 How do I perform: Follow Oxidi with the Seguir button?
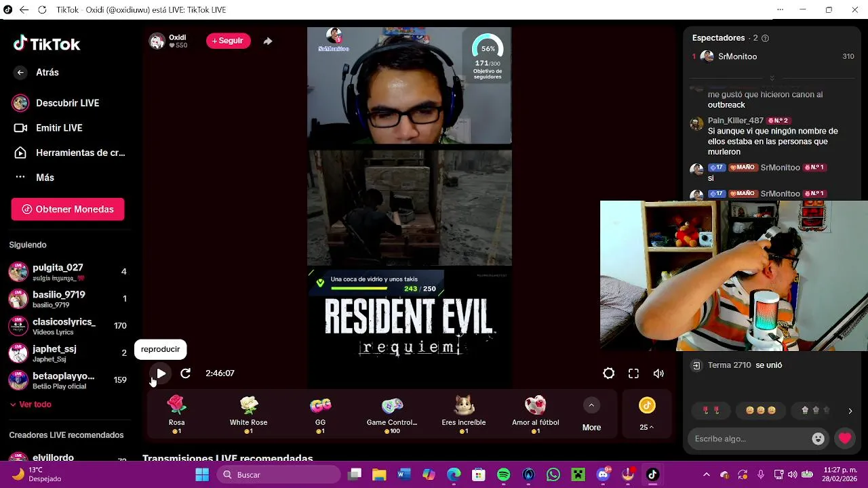[228, 41]
